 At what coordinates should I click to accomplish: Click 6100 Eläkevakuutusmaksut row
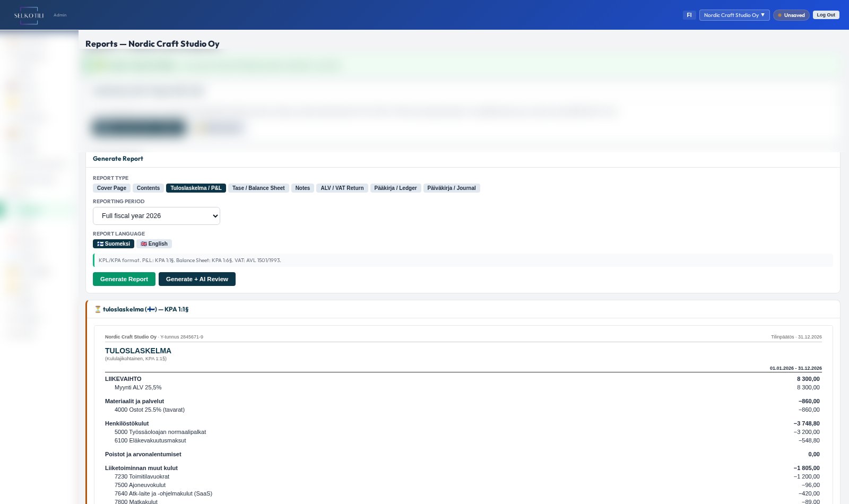[463, 440]
